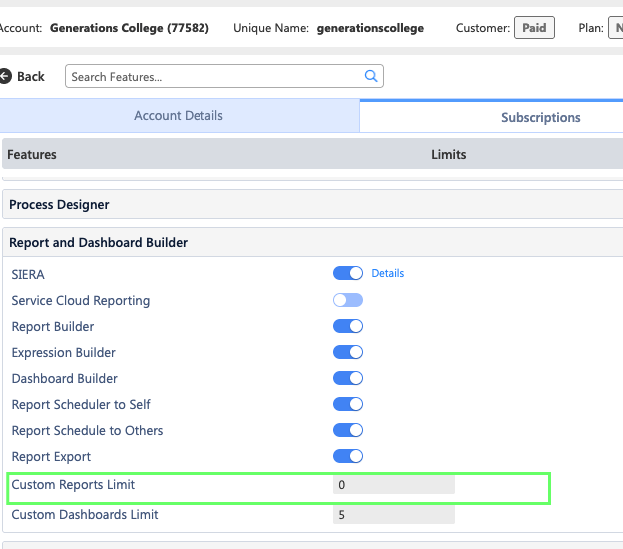Click the Custom Reports Limit field
623x549 pixels.
[393, 485]
